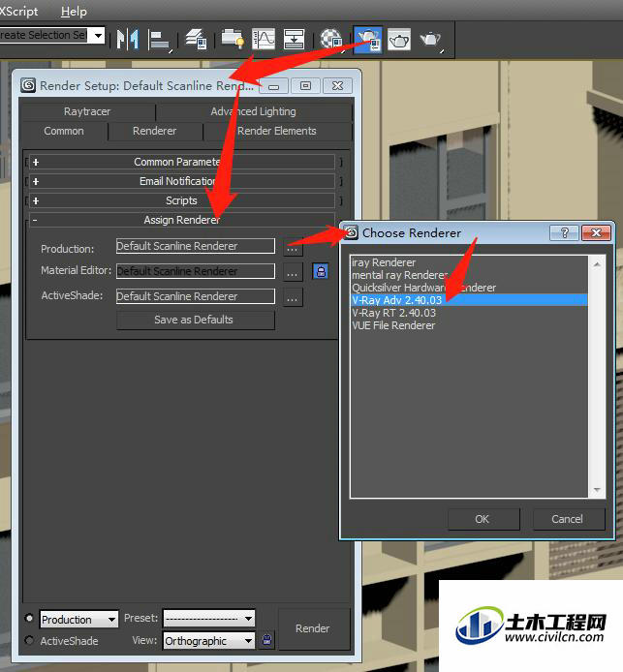The height and width of the screenshot is (672, 623).
Task: Click the Align tool icon
Action: click(159, 40)
